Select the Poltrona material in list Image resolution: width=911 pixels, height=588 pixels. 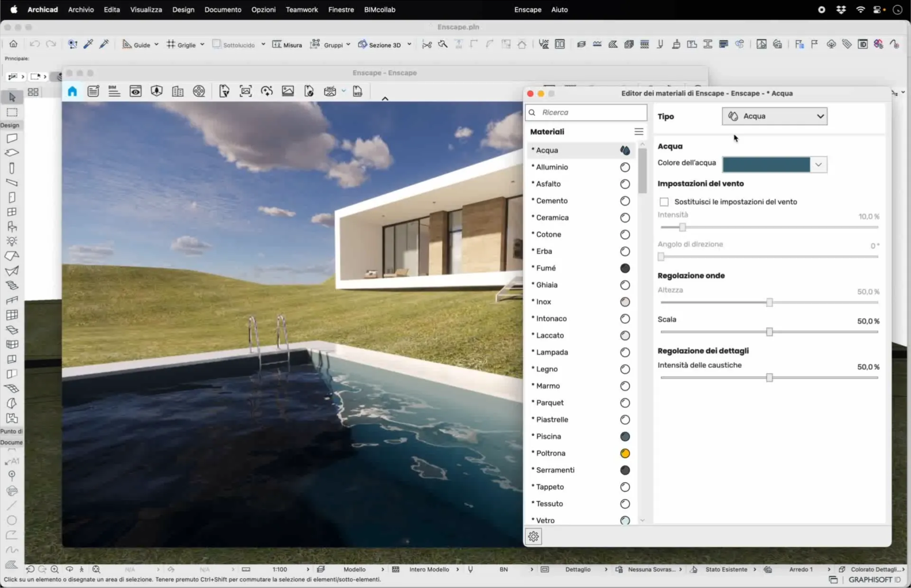coord(550,453)
